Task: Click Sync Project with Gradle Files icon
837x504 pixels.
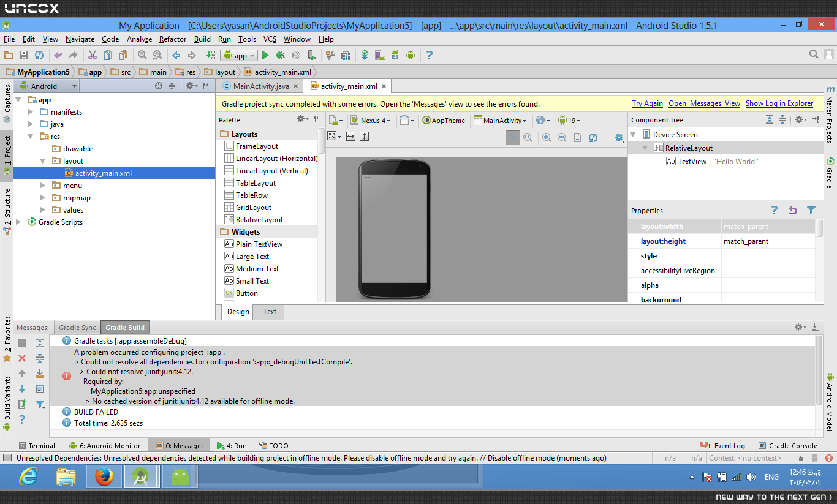Action: 365,55
